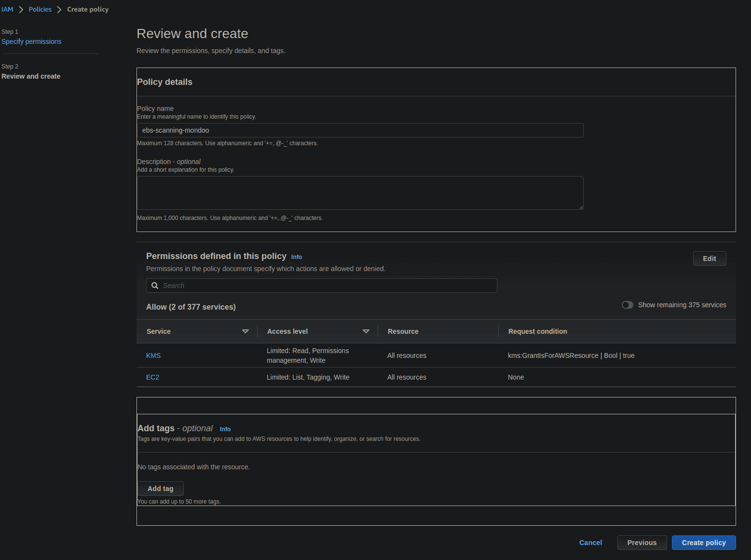Click Create policy button
The width and height of the screenshot is (751, 560).
[704, 543]
